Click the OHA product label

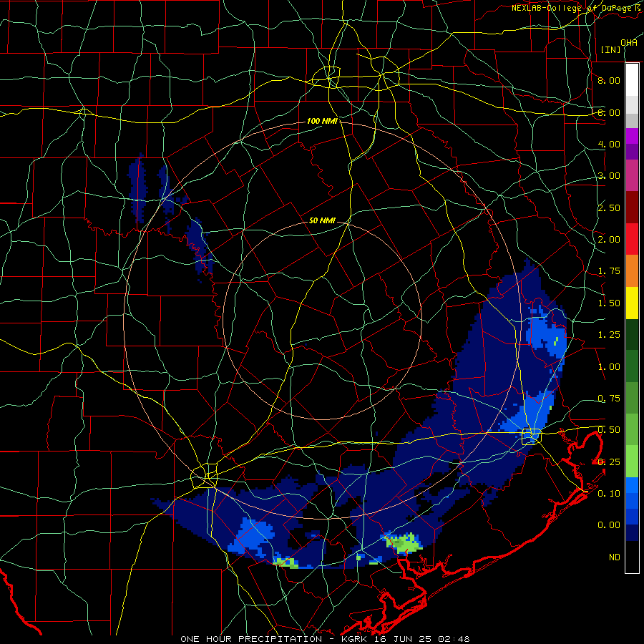pos(629,42)
